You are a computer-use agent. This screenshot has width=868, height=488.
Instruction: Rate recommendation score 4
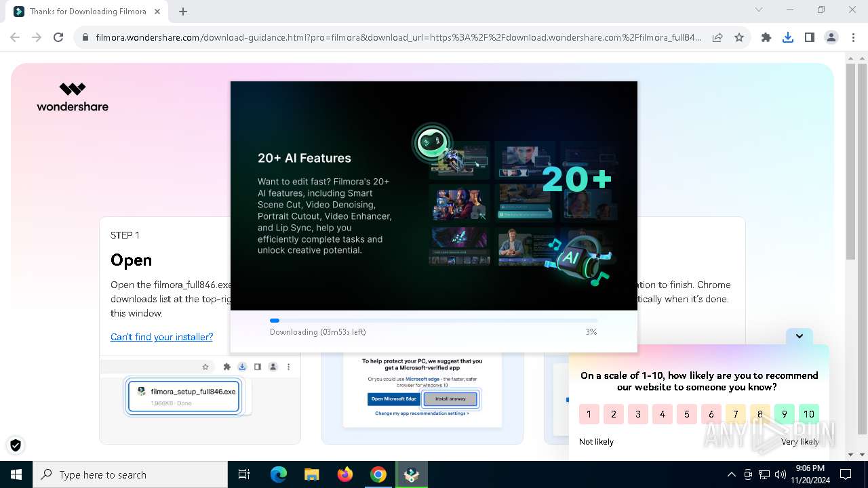coord(662,414)
